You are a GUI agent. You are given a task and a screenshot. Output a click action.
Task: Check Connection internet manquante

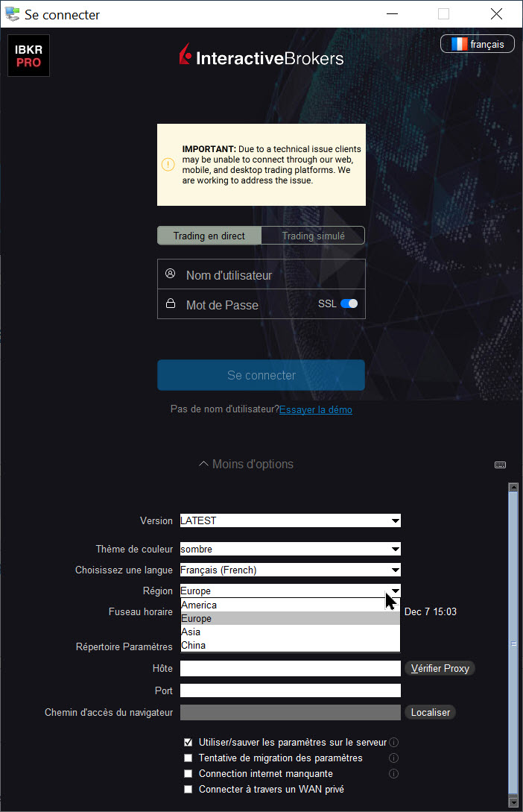coord(188,774)
